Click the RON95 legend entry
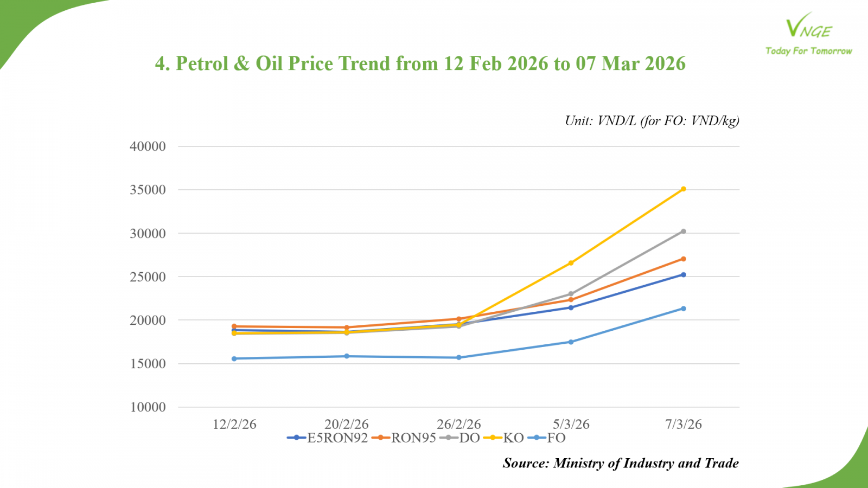Viewport: 868px width, 488px height. pyautogui.click(x=404, y=438)
